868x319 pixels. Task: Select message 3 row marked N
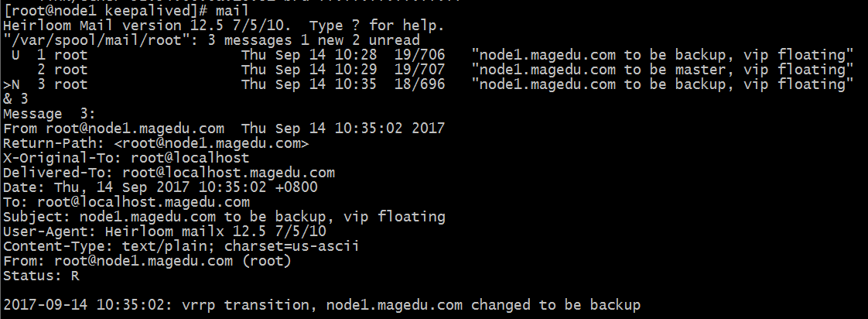click(429, 84)
